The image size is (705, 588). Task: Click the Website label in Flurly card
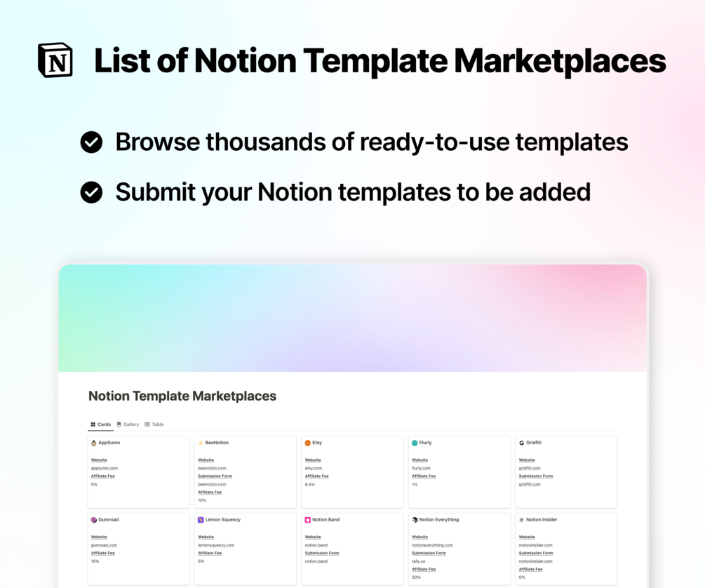420,460
